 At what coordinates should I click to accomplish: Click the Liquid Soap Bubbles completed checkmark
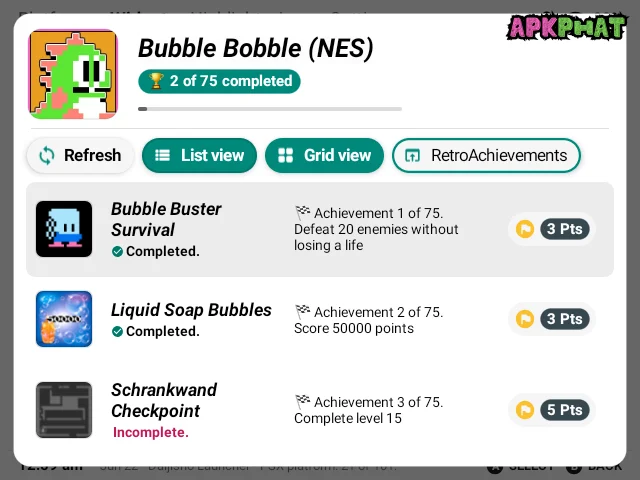pos(117,332)
